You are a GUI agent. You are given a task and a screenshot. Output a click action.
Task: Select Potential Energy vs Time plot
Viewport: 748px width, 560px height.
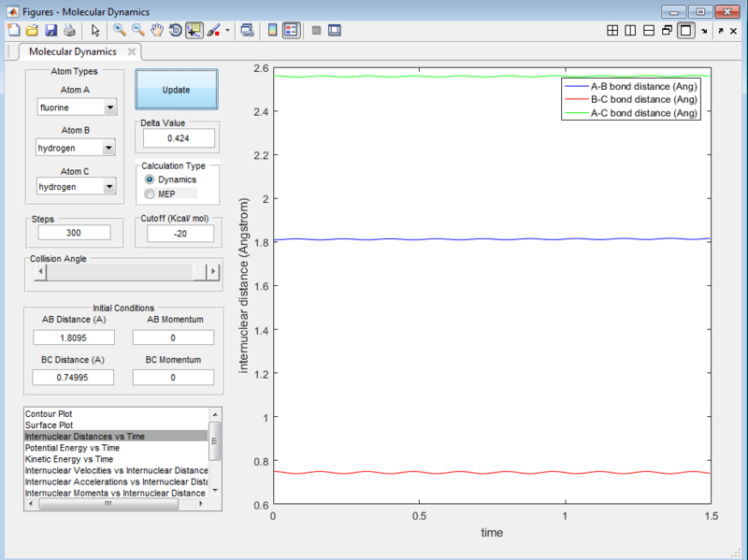tap(72, 448)
